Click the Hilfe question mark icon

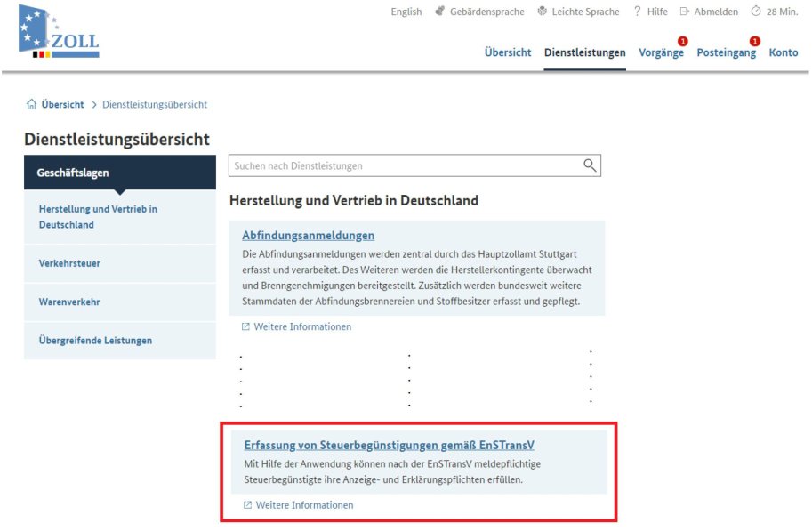pyautogui.click(x=637, y=12)
